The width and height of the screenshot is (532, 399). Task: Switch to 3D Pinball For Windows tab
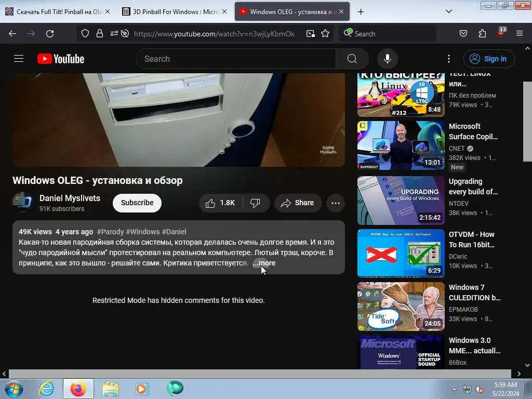175,11
